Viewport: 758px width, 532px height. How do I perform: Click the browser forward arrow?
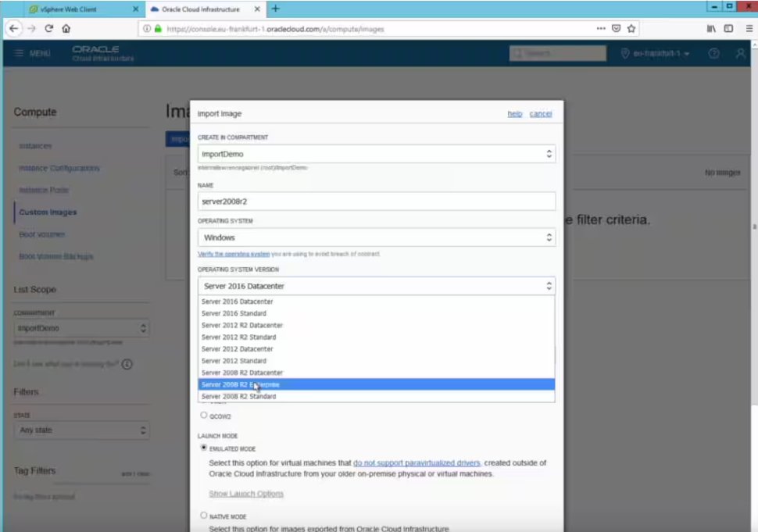click(x=31, y=28)
